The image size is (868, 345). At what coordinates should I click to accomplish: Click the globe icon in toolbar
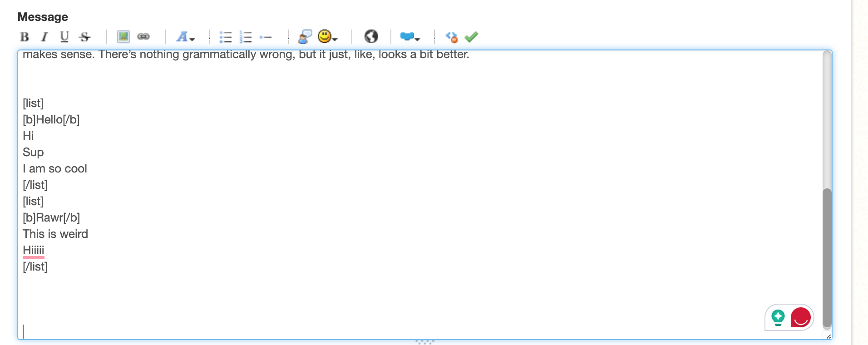pyautogui.click(x=371, y=36)
